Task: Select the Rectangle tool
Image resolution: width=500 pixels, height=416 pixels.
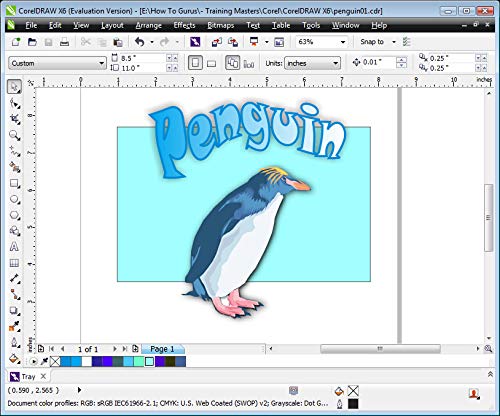Action: point(14,183)
